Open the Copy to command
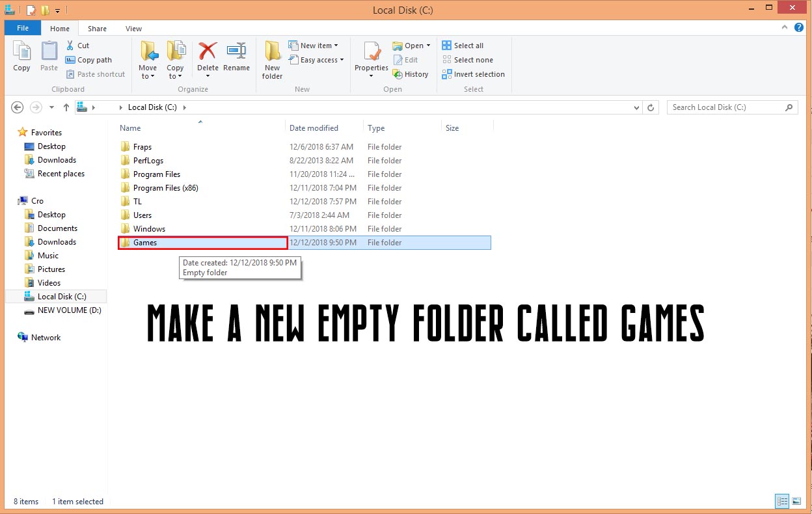The height and width of the screenshot is (514, 812). coord(175,60)
